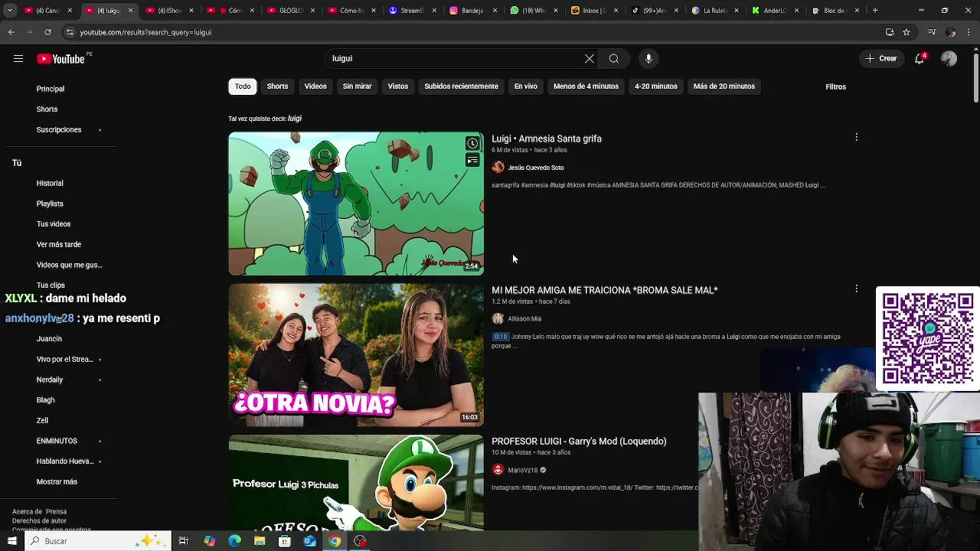Open the Juancin subscription channel

tap(49, 339)
